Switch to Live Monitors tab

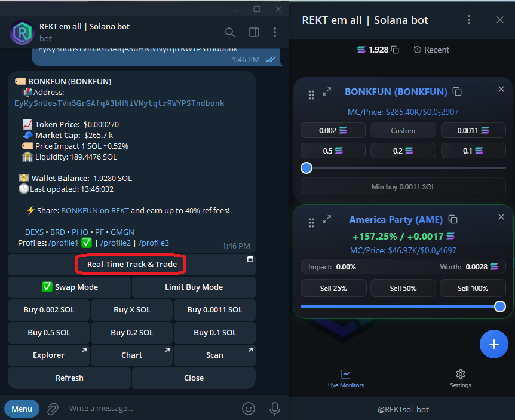point(345,379)
